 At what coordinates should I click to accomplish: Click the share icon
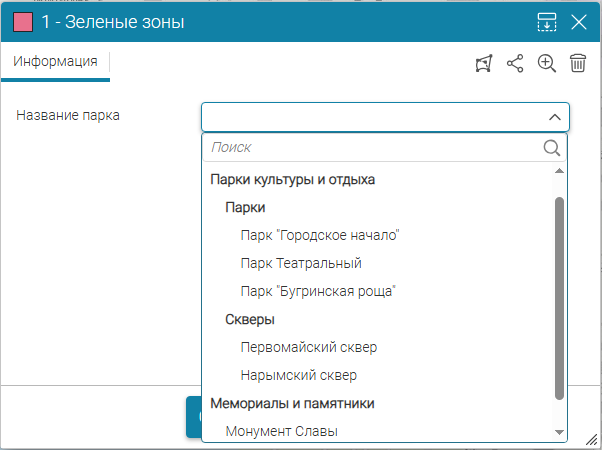[x=515, y=63]
